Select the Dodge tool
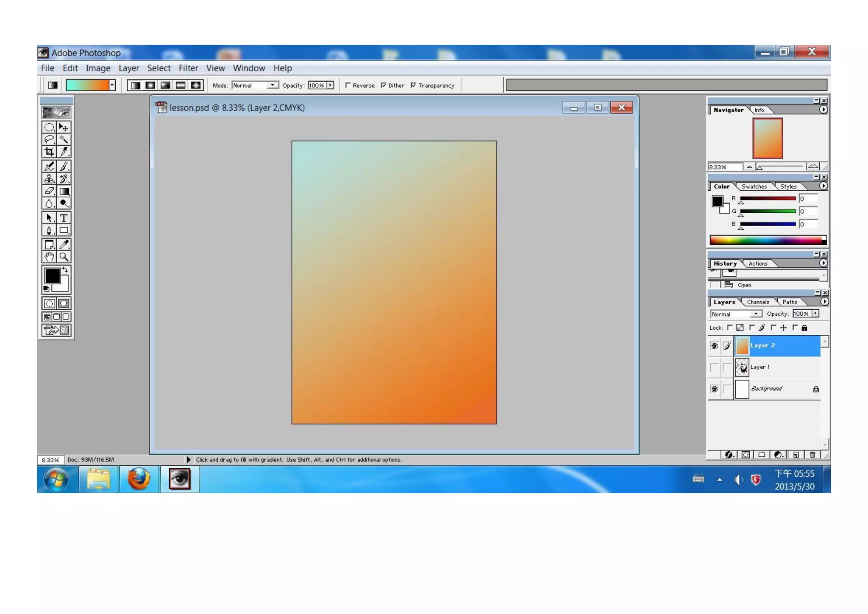Viewport: 868px width, 614px height. [64, 203]
